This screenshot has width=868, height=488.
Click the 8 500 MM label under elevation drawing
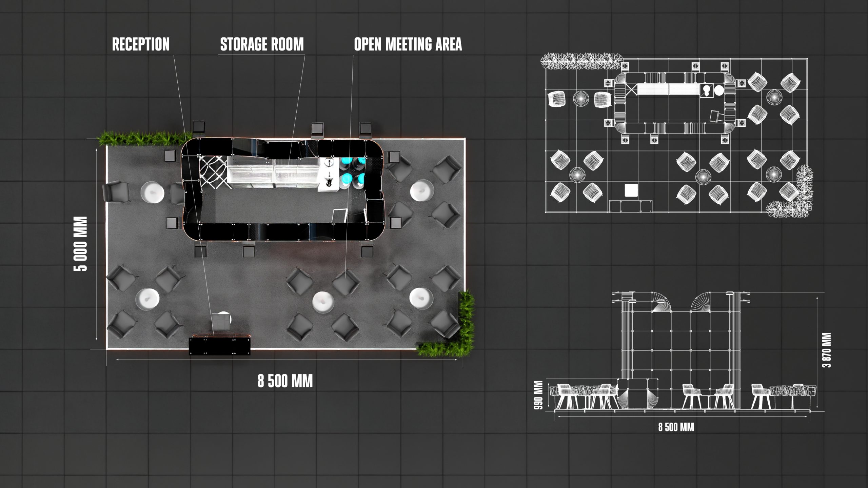point(676,427)
